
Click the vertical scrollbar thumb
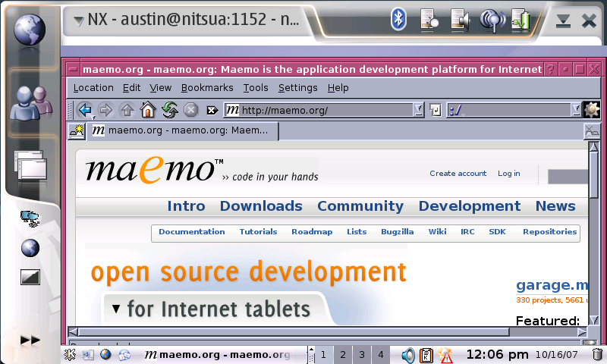(594, 175)
